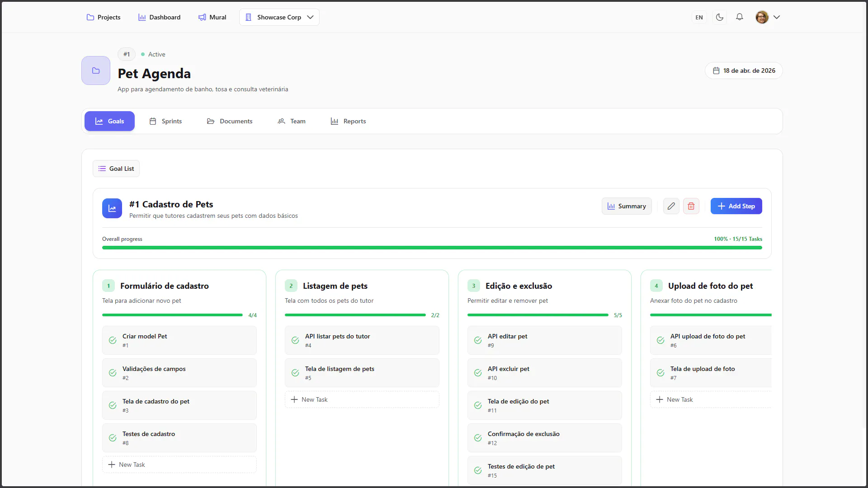The width and height of the screenshot is (868, 488).
Task: Switch to the Documents tab
Action: [x=230, y=121]
